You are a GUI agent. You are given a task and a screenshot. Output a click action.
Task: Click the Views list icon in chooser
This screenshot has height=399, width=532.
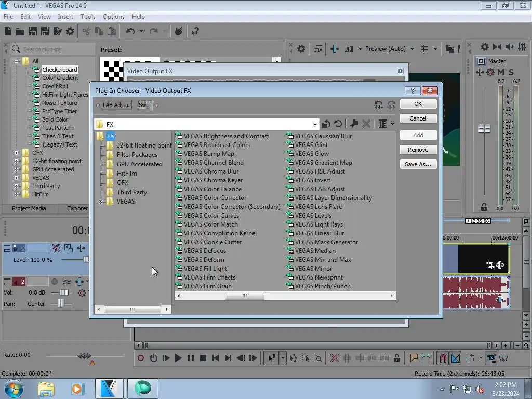[x=383, y=124]
